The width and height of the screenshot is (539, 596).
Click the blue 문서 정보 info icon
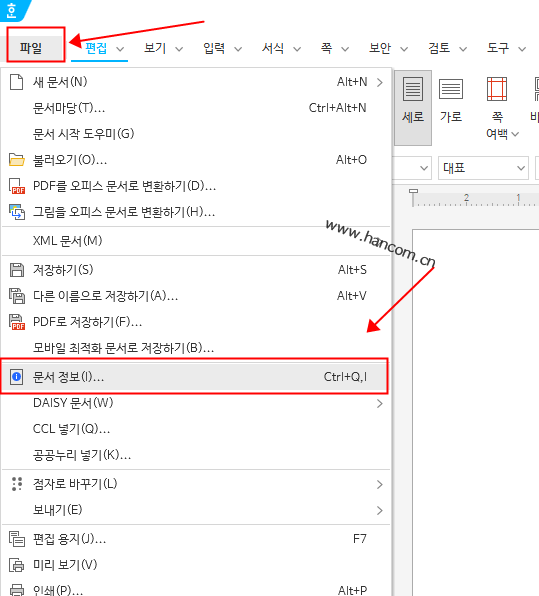click(x=16, y=377)
